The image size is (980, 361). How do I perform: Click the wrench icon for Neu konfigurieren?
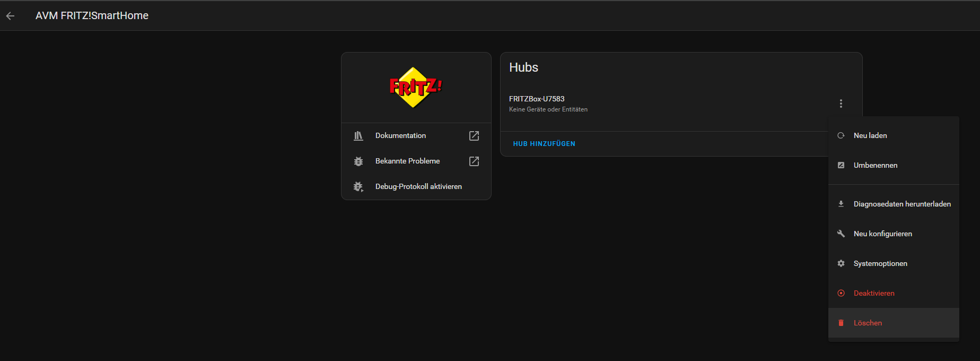tap(841, 234)
